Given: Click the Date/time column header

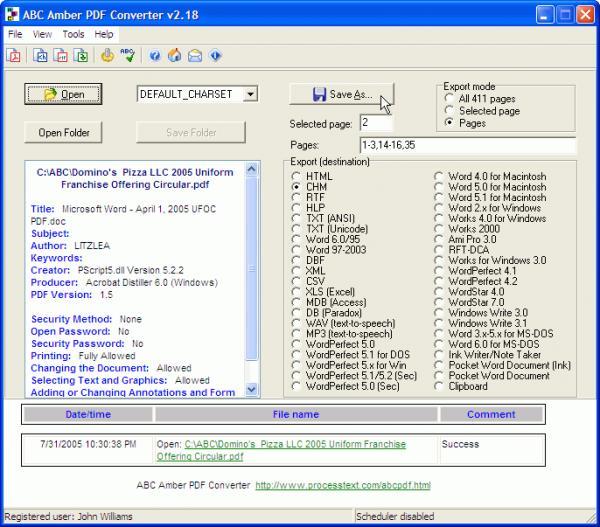Looking at the screenshot, I should click(x=88, y=414).
